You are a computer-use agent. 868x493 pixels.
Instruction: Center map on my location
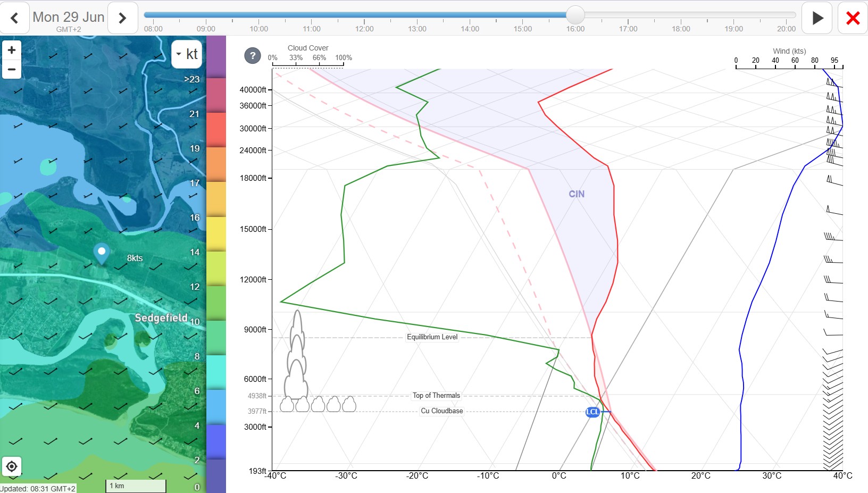point(11,467)
